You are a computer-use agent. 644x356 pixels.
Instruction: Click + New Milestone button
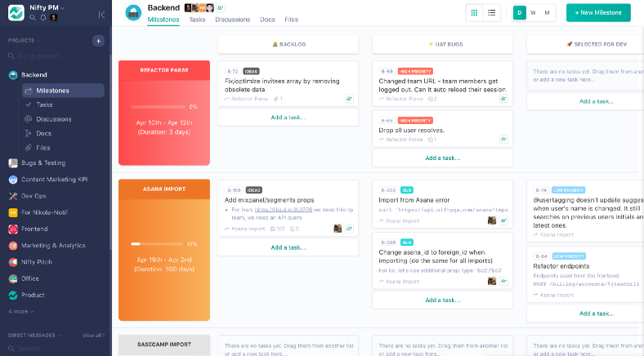pyautogui.click(x=598, y=13)
